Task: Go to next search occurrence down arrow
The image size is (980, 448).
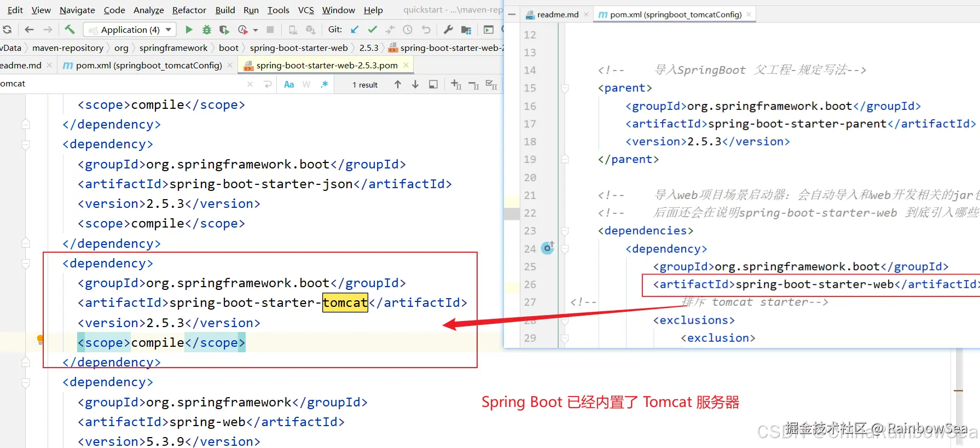Action: (415, 84)
